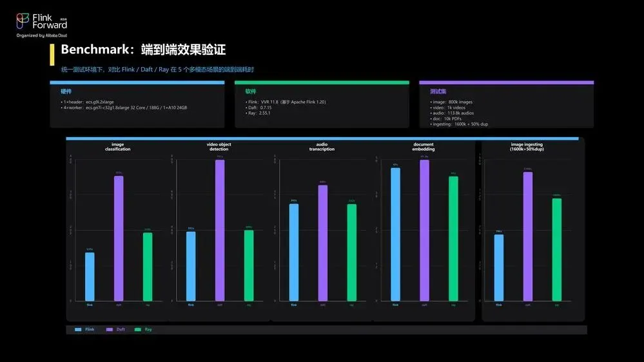Screen dimensions: 644x362
Task: Click the purple Daft bar in document embedding
Action: tap(424, 231)
